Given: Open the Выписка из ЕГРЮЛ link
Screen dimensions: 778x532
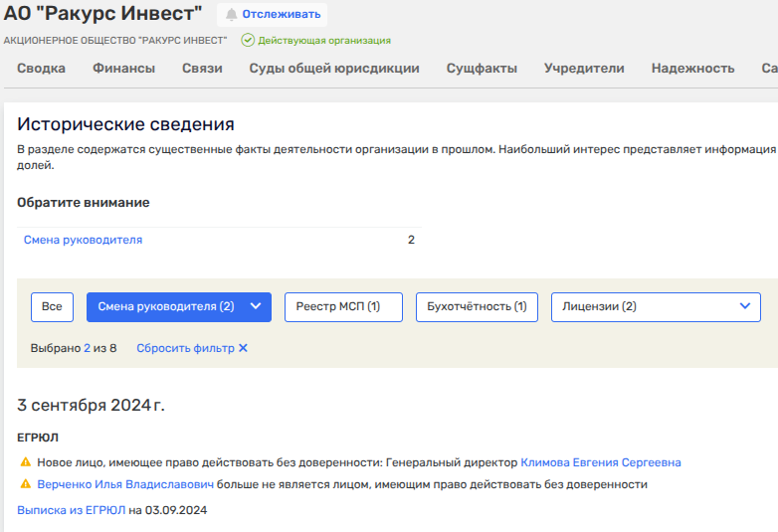Looking at the screenshot, I should [71, 510].
